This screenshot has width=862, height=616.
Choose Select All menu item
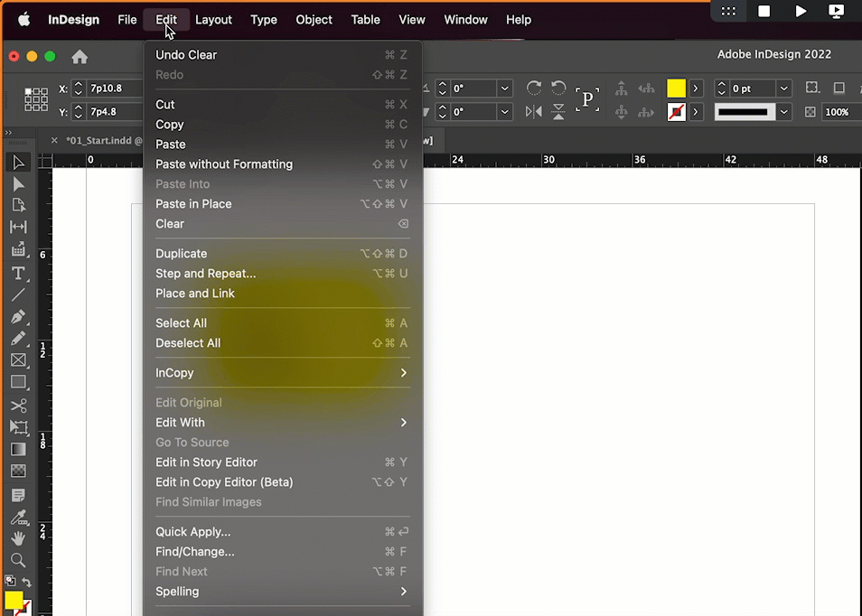click(283, 323)
